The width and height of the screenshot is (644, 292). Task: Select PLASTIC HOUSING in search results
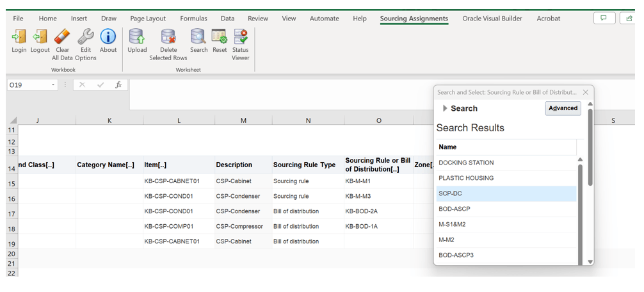(506, 178)
